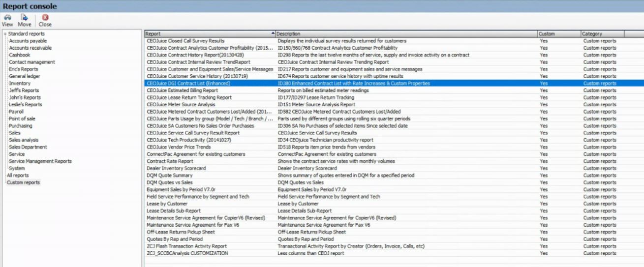The width and height of the screenshot is (644, 267).
Task: Select System in the tree
Action: point(17,168)
